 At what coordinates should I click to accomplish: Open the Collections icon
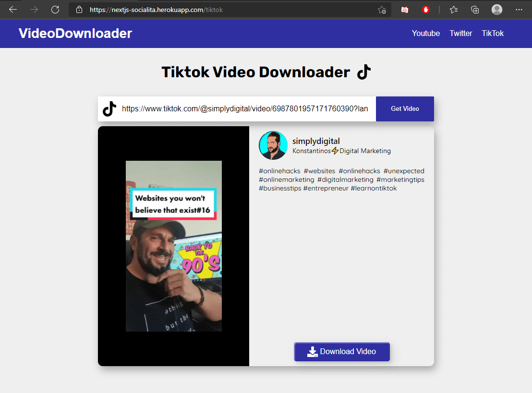pyautogui.click(x=475, y=10)
